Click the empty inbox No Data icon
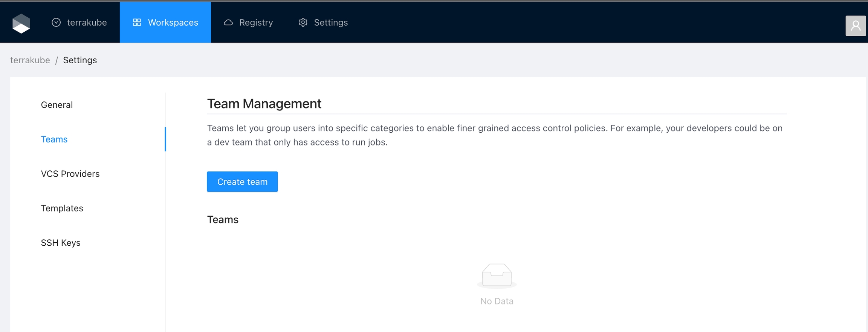Image resolution: width=868 pixels, height=332 pixels. (x=497, y=275)
